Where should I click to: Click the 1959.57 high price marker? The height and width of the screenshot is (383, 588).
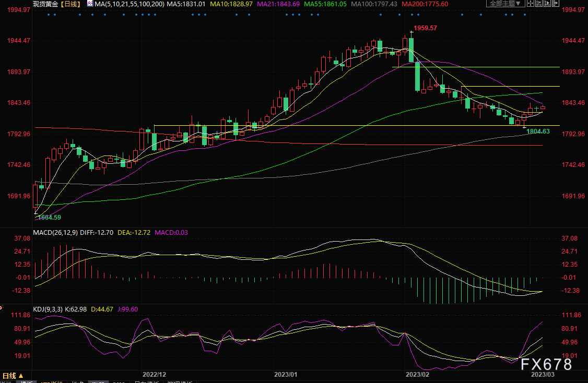pyautogui.click(x=425, y=28)
